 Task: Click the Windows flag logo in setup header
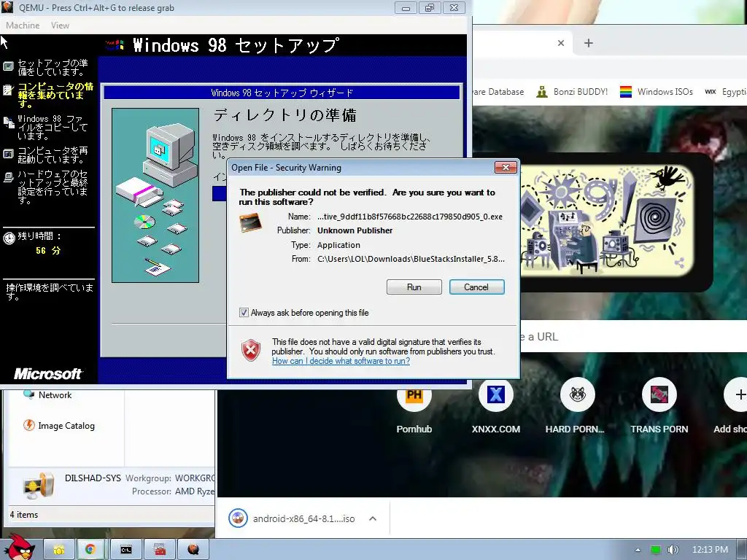click(x=115, y=45)
